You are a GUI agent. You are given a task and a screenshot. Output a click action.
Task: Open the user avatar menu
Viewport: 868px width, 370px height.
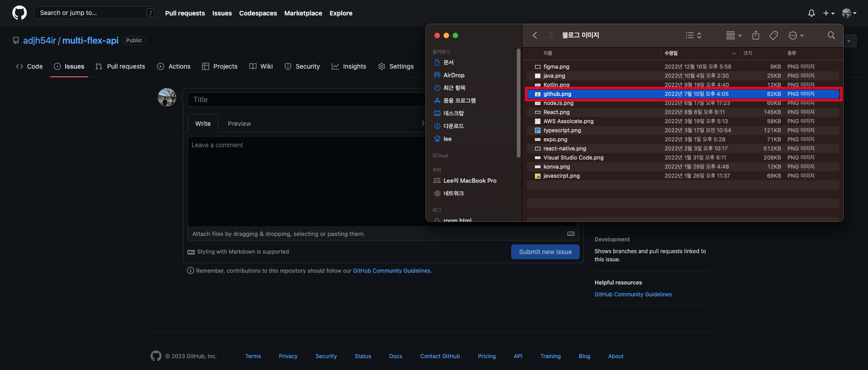click(x=849, y=13)
